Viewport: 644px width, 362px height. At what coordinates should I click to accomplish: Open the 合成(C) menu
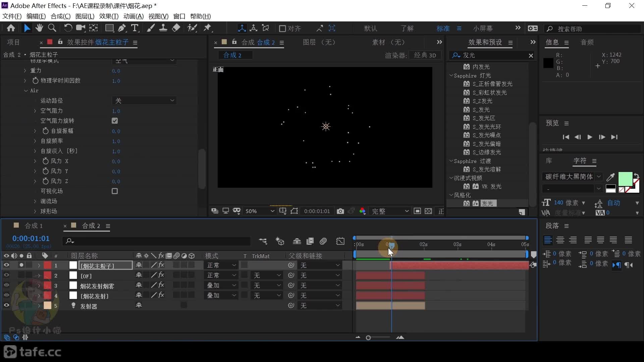click(60, 16)
